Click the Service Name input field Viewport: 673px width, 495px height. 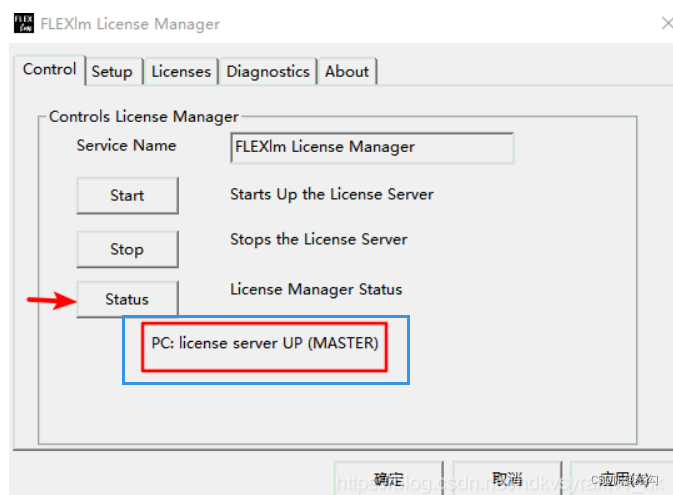pyautogui.click(x=372, y=148)
